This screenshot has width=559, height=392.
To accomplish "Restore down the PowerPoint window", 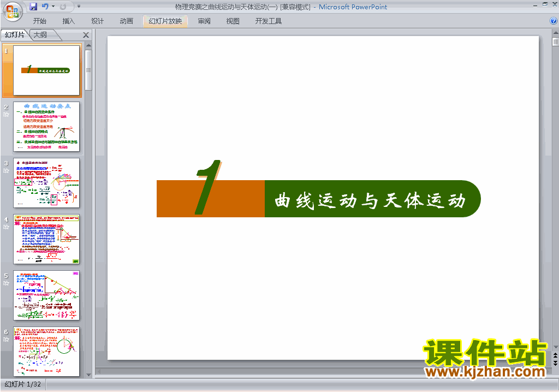I will 545,4.
